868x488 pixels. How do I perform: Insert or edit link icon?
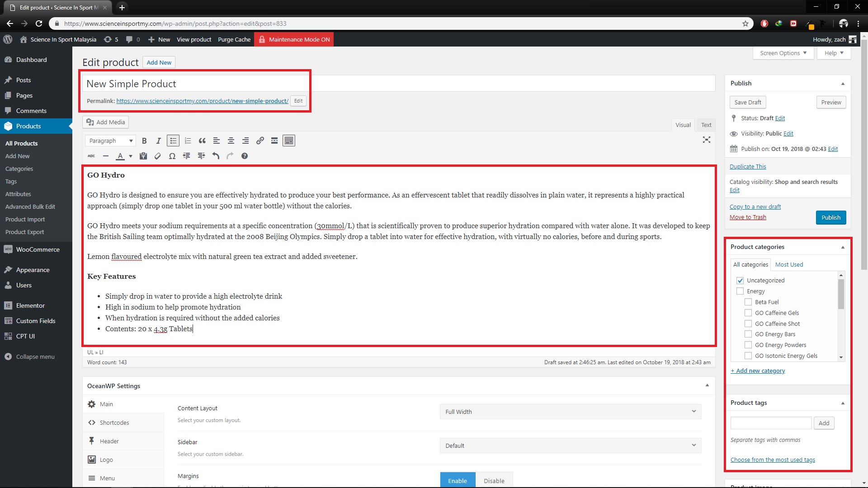click(260, 141)
